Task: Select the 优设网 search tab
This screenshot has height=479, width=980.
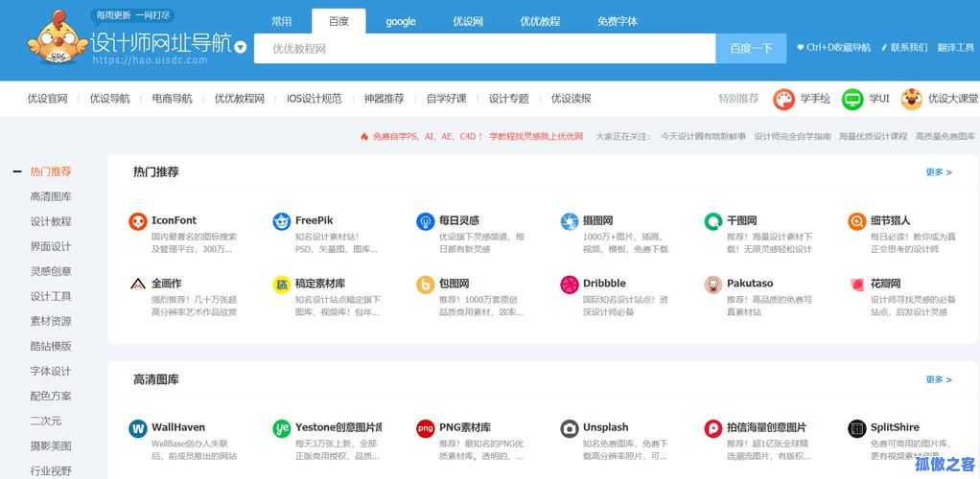Action: tap(468, 21)
